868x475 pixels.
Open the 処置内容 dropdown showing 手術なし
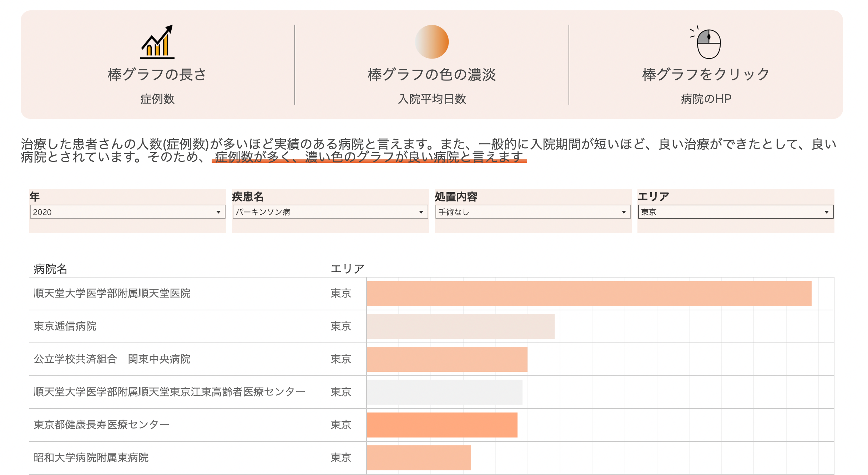click(533, 212)
